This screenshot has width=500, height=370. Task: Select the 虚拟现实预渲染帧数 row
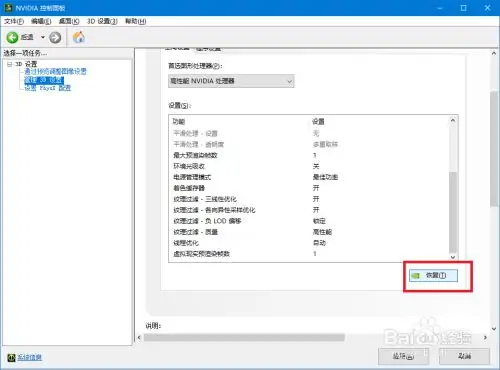309,254
